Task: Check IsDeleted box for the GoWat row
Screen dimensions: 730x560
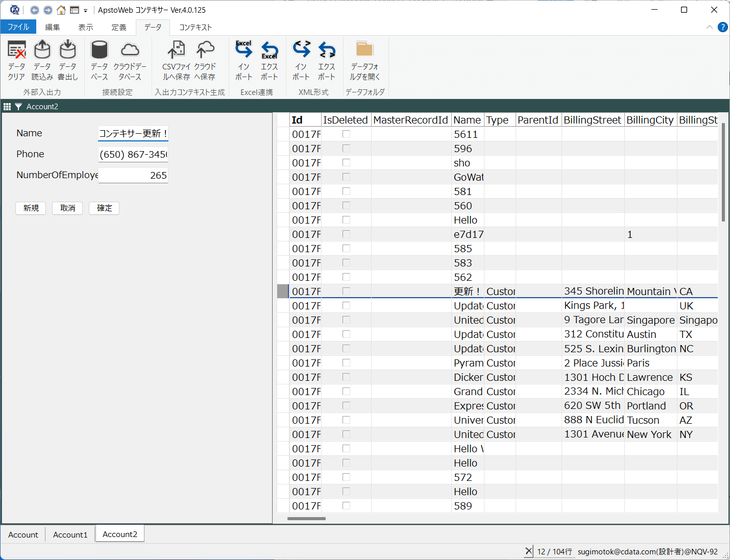Action: 346,177
